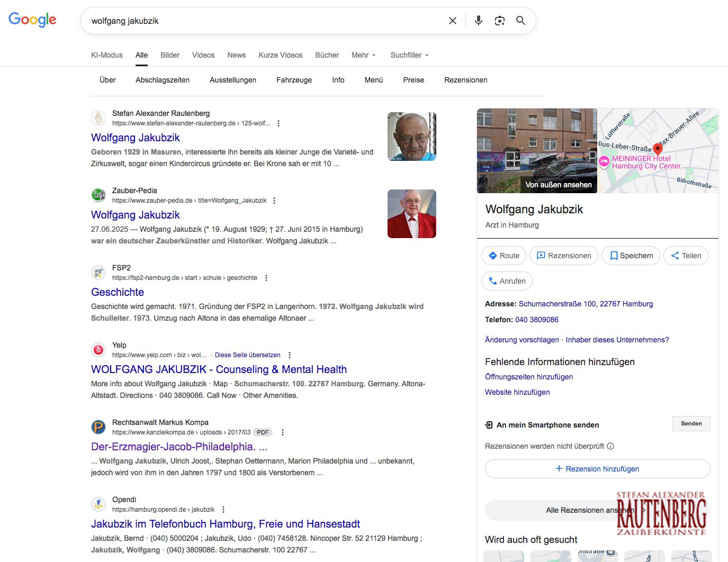
Task: Open image search via camera lens icon
Action: pyautogui.click(x=499, y=21)
